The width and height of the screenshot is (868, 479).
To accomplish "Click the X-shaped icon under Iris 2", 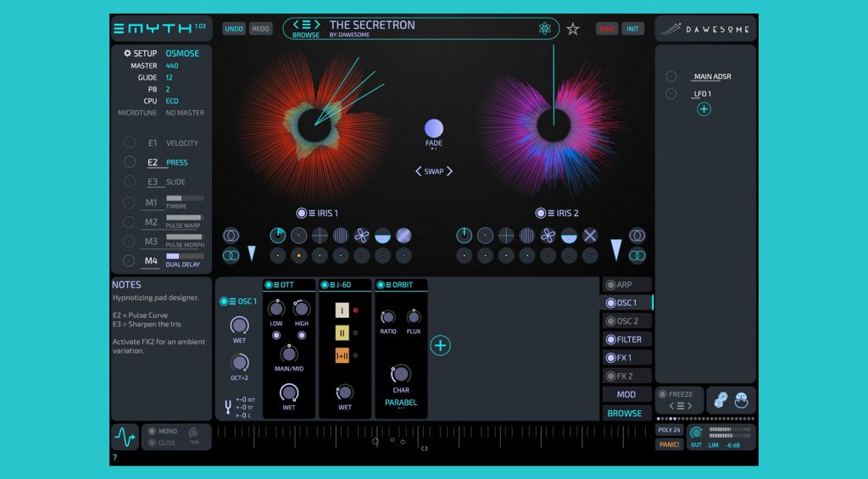I will 590,236.
